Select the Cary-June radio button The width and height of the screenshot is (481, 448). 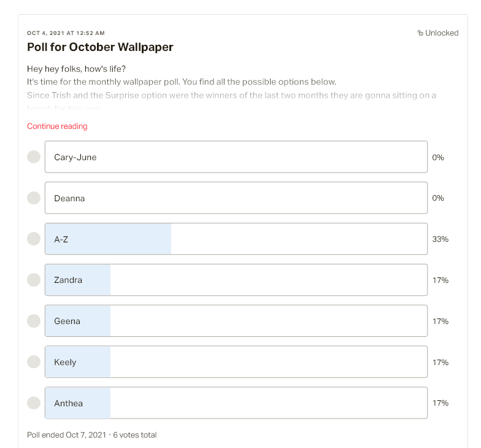pos(34,157)
